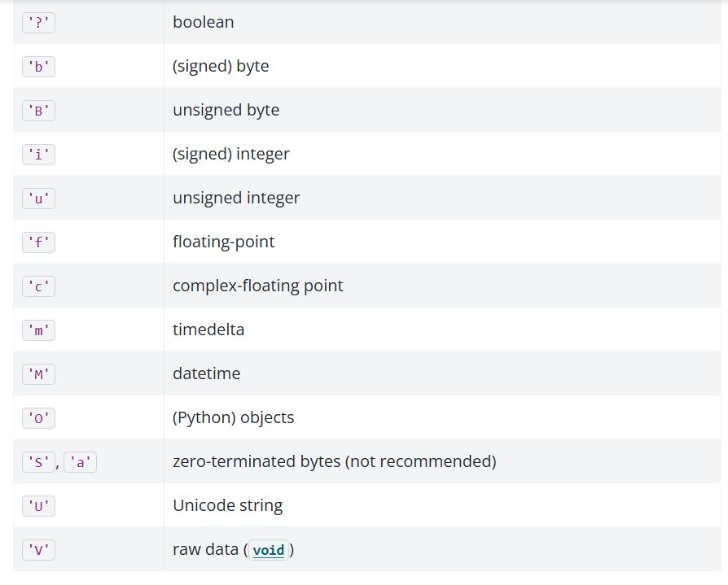728x585 pixels.
Task: Click the "zero-terminated bytes (not recommended)" description
Action: pyautogui.click(x=334, y=461)
